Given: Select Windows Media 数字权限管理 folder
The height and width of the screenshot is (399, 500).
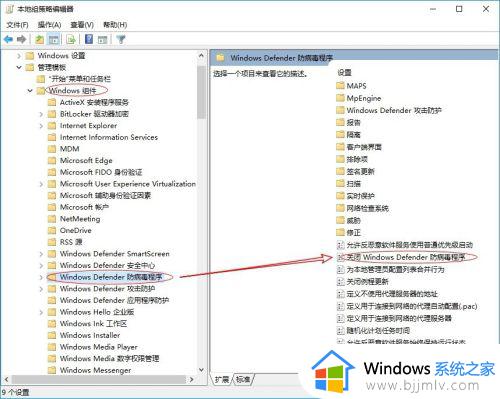Looking at the screenshot, I should point(109,359).
